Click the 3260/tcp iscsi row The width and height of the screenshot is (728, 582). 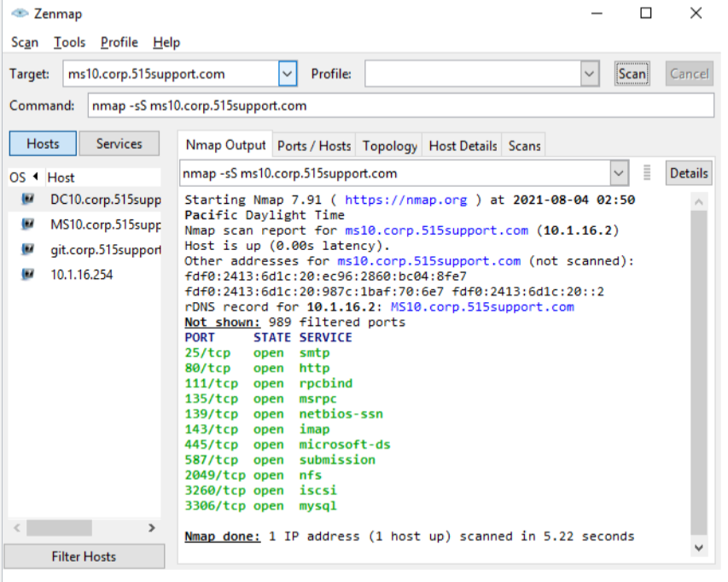[x=261, y=491]
